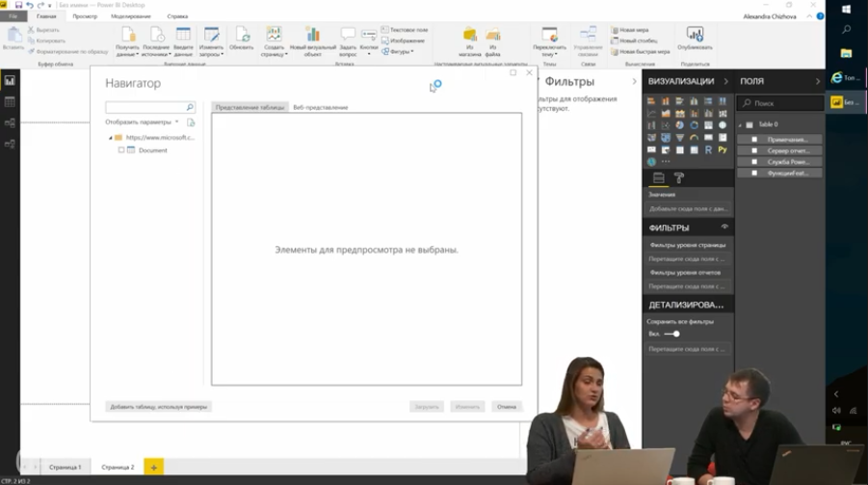Check the ФункцииFeat... field checkbox
This screenshot has width=868, height=485.
pyautogui.click(x=754, y=173)
